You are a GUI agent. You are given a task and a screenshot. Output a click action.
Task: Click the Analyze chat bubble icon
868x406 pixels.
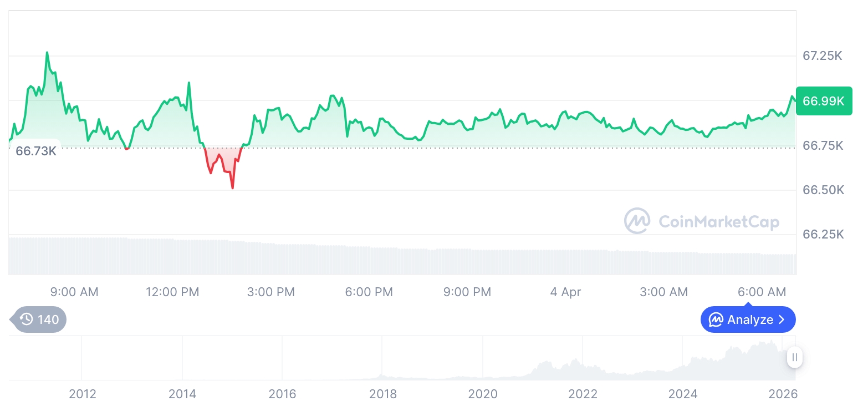[716, 320]
